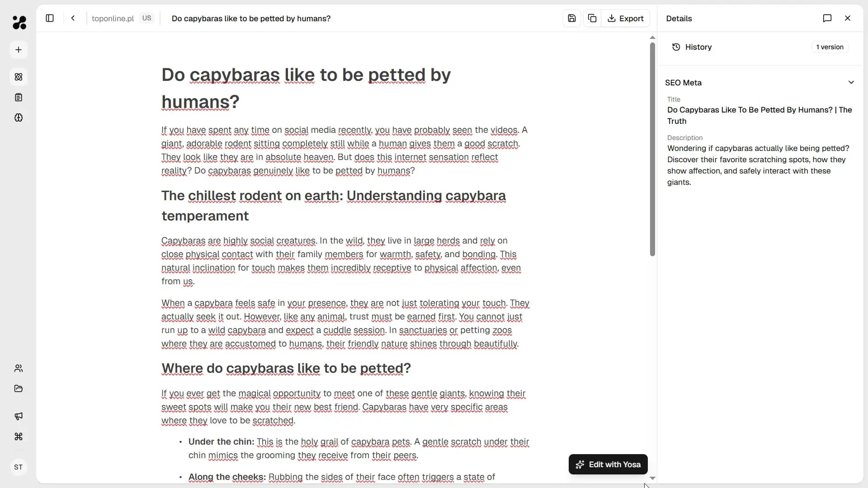This screenshot has width=868, height=488.
Task: Click the brain/AI icon in sidebar
Action: [19, 118]
